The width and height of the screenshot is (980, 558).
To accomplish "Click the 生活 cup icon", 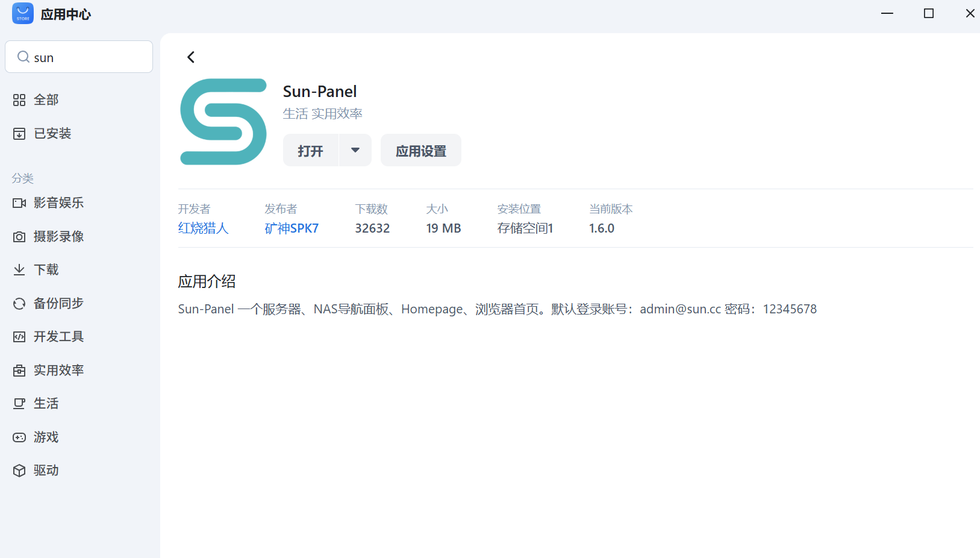I will (19, 404).
